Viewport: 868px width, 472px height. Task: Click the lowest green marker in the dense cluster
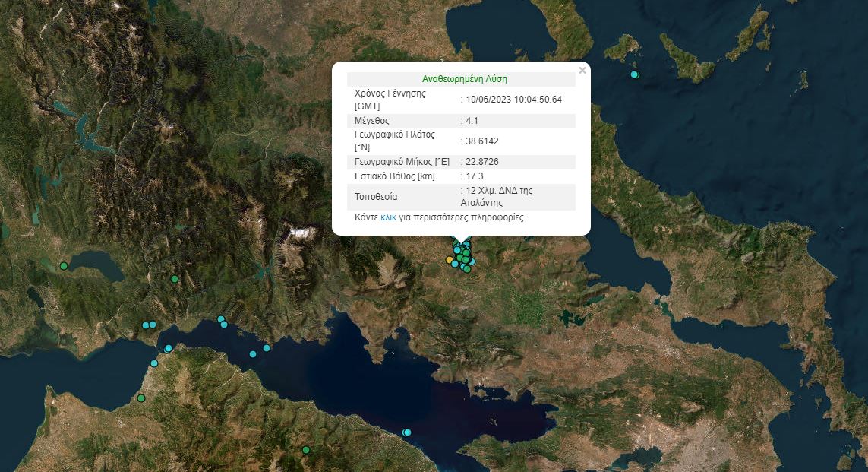click(467, 268)
